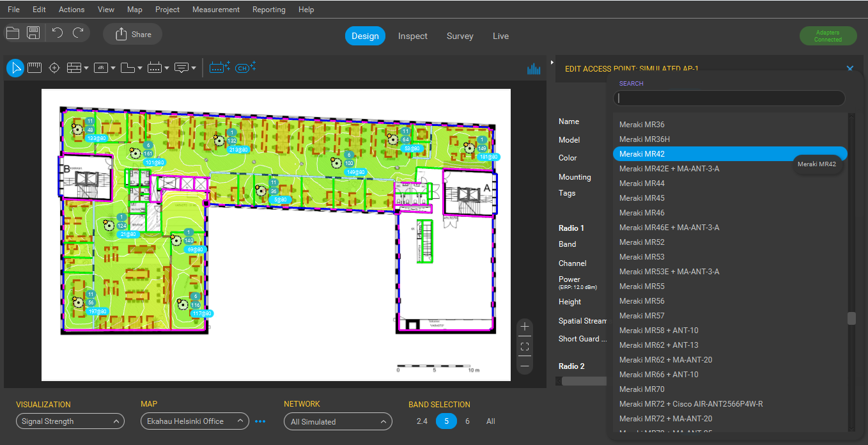Select the dB Attenuation Area tool
The image size is (868, 445).
(101, 68)
